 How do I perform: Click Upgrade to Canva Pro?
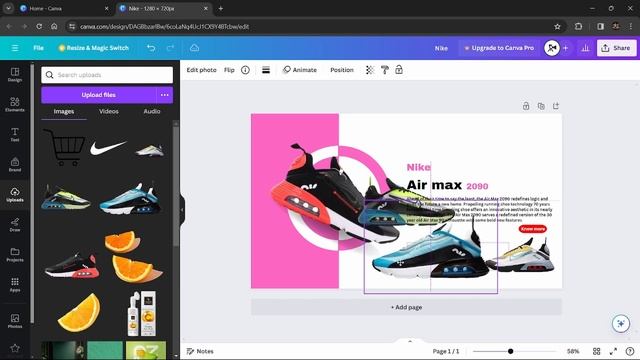click(499, 48)
